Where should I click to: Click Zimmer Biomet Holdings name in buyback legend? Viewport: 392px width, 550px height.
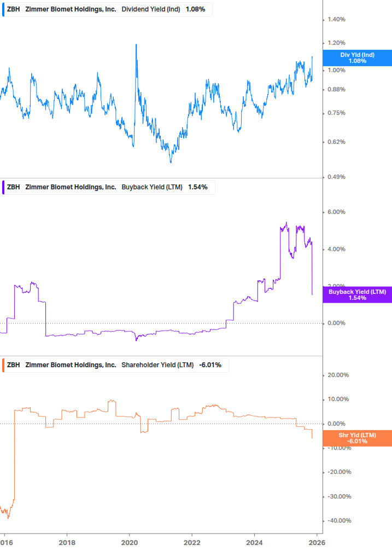(71, 187)
